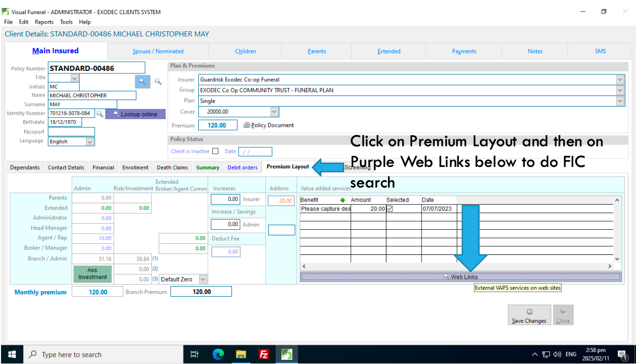
Task: Toggle the Selected checkbox in benefit row
Action: click(x=389, y=209)
